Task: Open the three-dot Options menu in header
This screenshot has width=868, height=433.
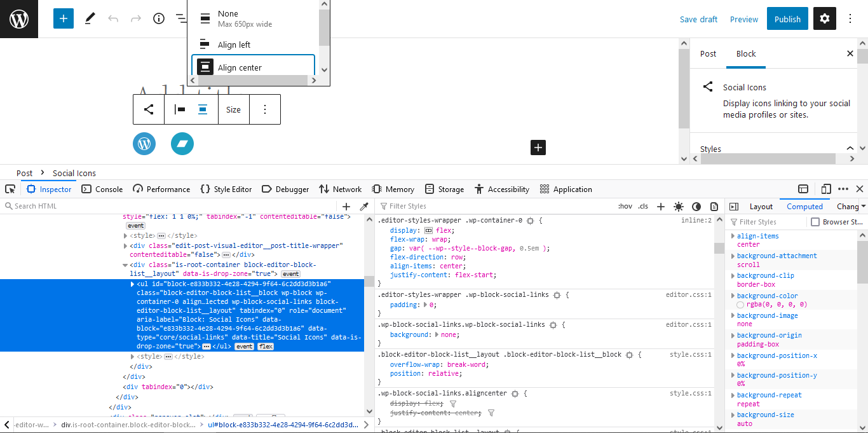Action: pyautogui.click(x=850, y=19)
